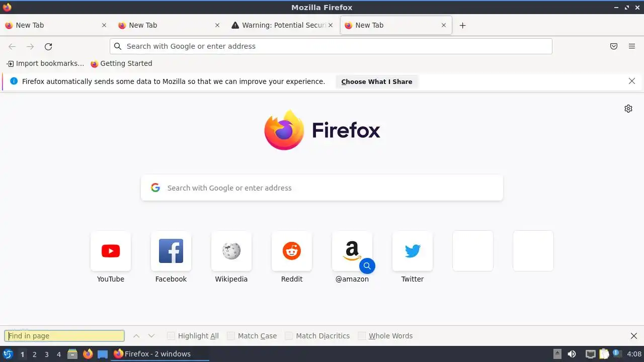
Task: Click the first empty shortcut tile
Action: tap(473, 251)
